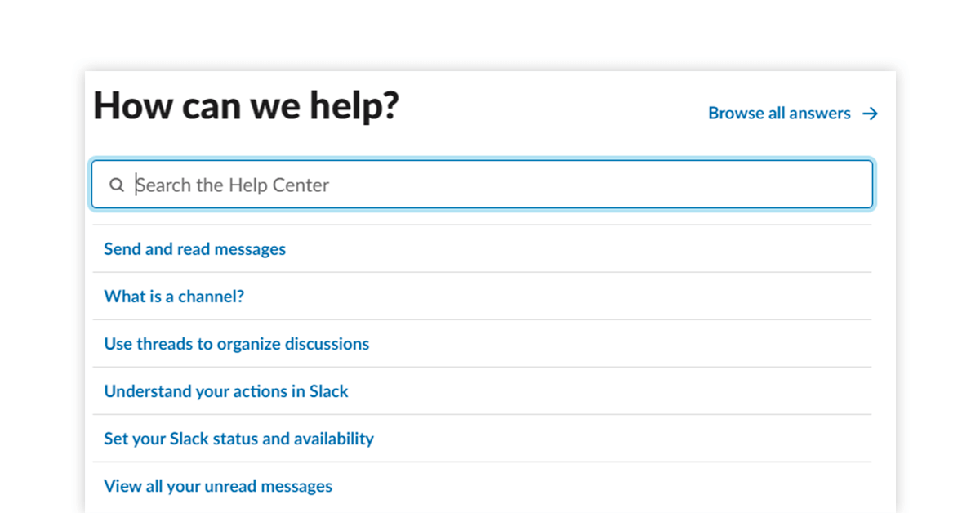
Task: Choose the threads help topic from suggestions
Action: pos(236,344)
